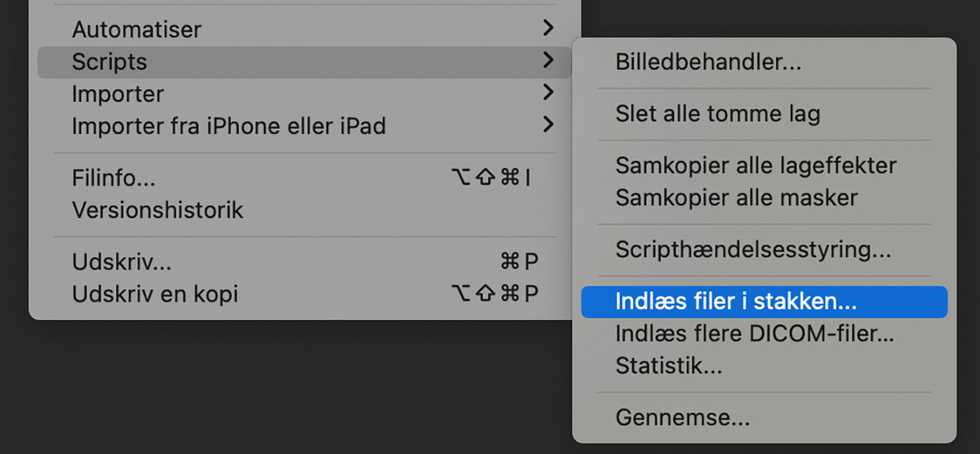The image size is (980, 454).
Task: Click Gennemse to browse scripts
Action: pos(682,417)
